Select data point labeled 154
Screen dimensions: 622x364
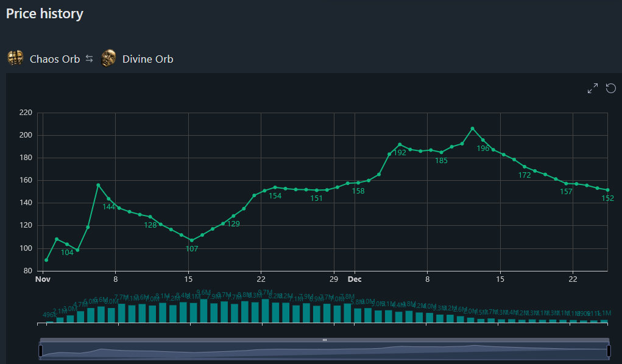click(x=275, y=187)
